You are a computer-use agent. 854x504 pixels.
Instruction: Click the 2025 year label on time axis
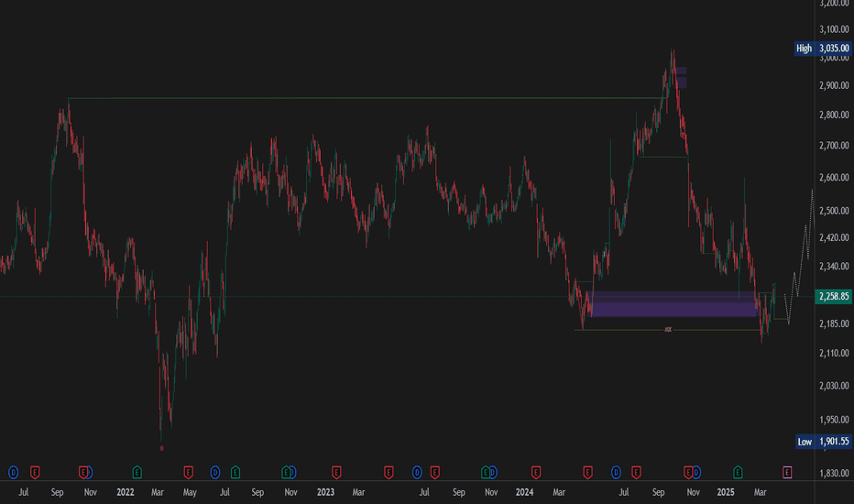[x=726, y=492]
